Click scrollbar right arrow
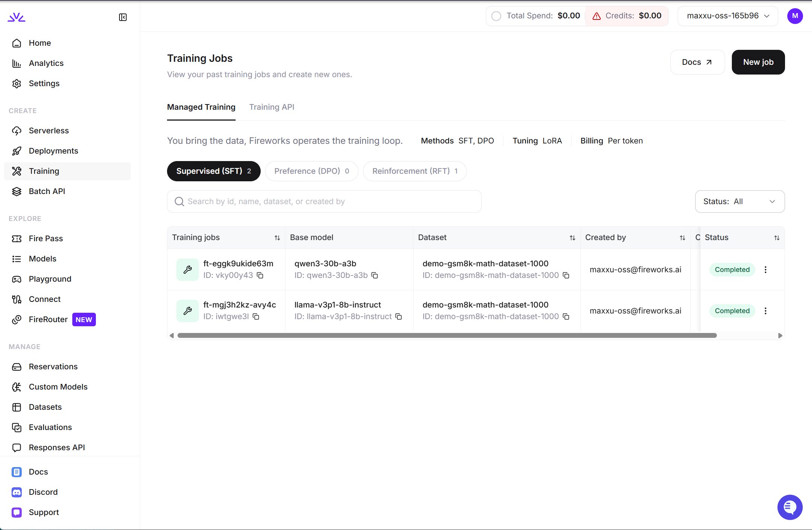Image resolution: width=812 pixels, height=530 pixels. pos(780,336)
